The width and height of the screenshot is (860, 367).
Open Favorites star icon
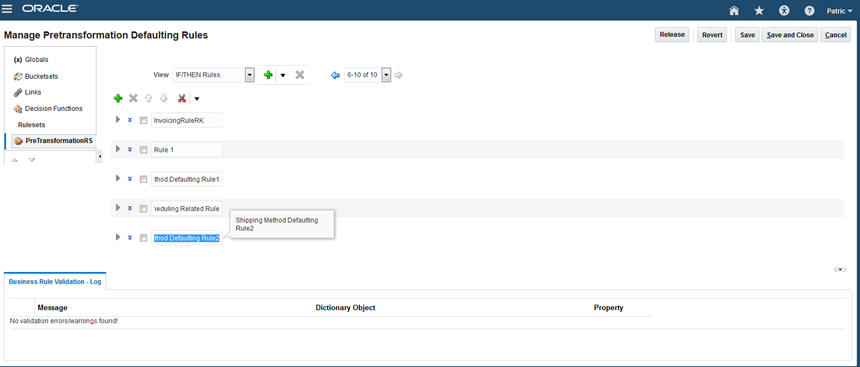(759, 10)
